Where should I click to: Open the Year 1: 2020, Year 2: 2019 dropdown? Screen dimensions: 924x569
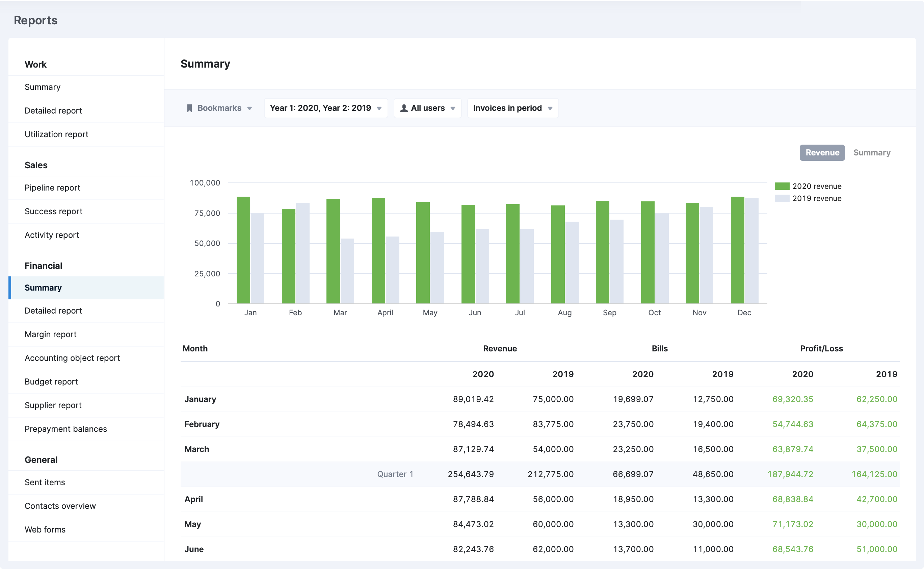[325, 108]
